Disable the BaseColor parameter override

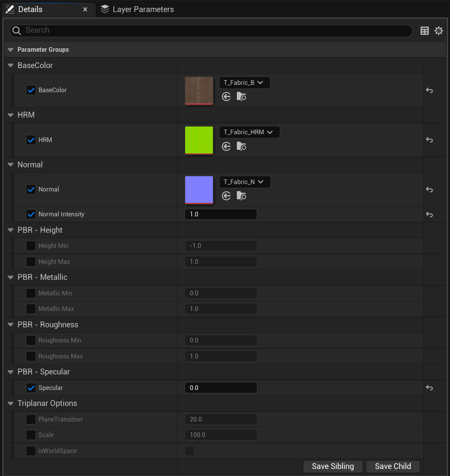point(31,90)
